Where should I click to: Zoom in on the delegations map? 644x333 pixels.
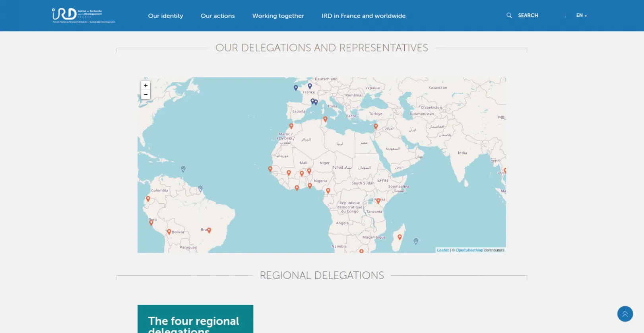click(146, 85)
